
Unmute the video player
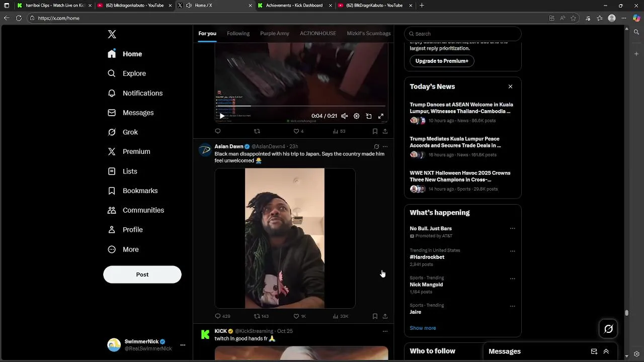click(344, 116)
